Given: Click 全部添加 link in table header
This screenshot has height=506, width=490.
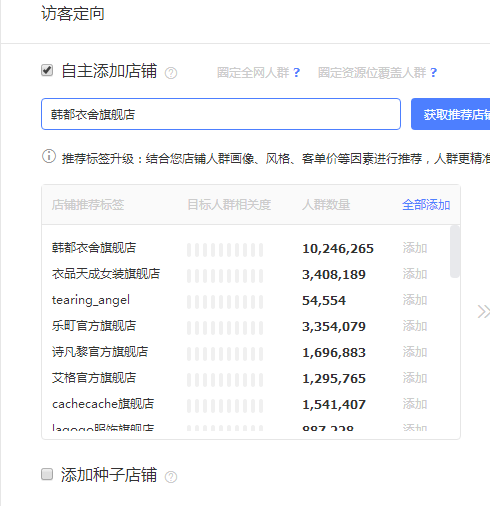Looking at the screenshot, I should tap(426, 205).
